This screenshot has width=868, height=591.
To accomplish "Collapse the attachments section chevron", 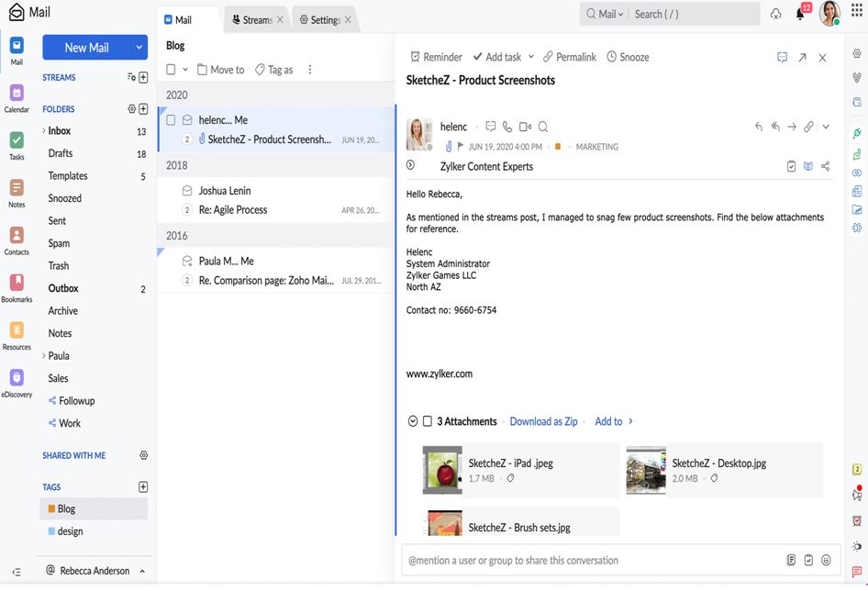I will [x=412, y=421].
